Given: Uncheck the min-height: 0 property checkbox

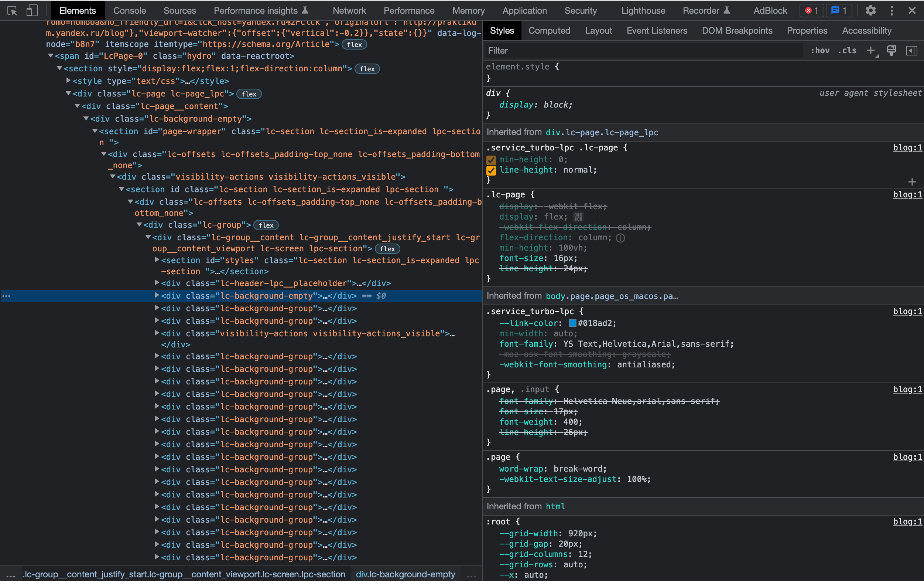Looking at the screenshot, I should coord(491,160).
